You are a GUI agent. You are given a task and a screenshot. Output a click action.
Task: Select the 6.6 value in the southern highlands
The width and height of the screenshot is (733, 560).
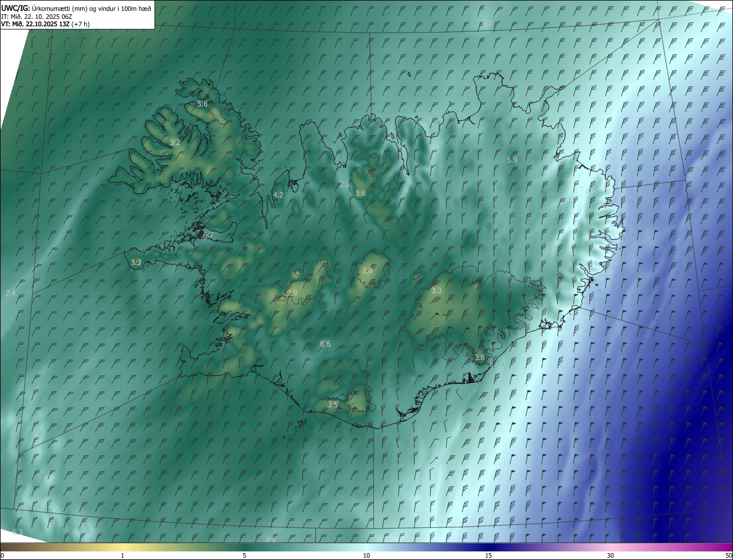(x=325, y=344)
